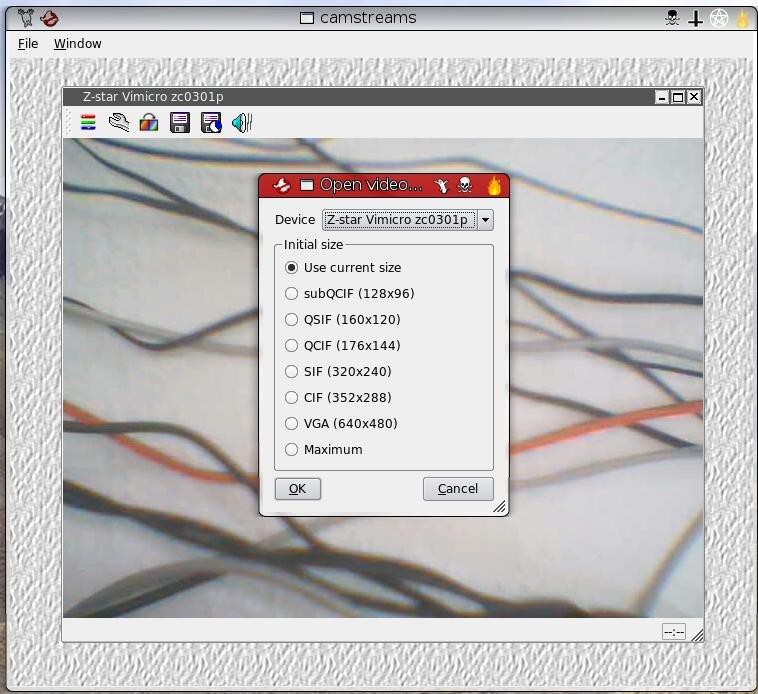Click the timed snapshot floppy-with-clock icon

pyautogui.click(x=211, y=122)
